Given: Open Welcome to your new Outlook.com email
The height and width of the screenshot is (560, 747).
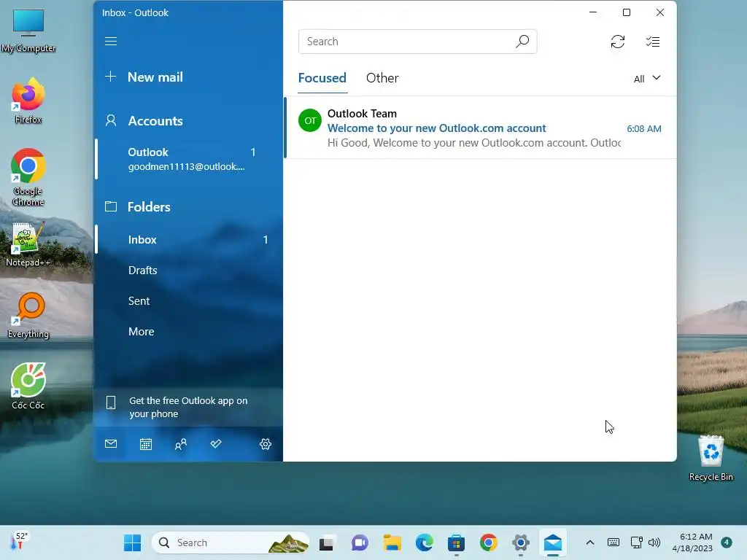Looking at the screenshot, I should (x=480, y=128).
